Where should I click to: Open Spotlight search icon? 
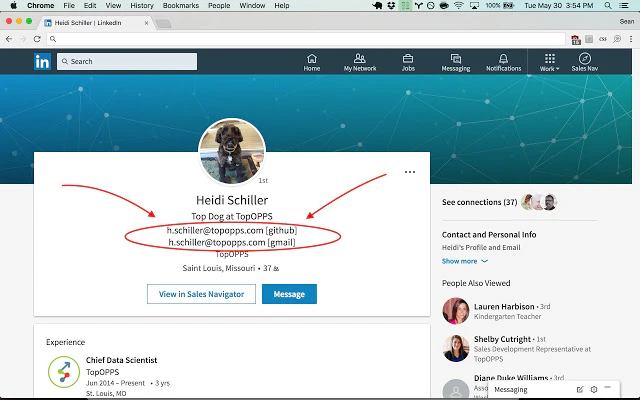click(x=608, y=5)
